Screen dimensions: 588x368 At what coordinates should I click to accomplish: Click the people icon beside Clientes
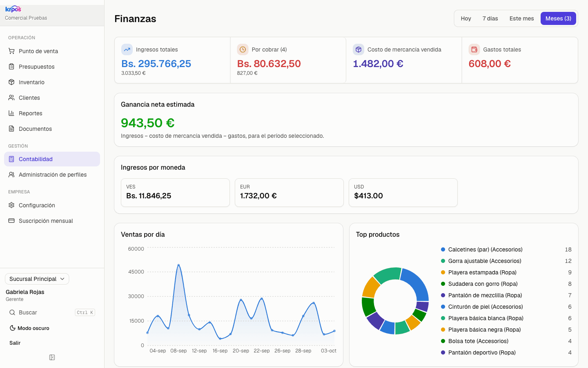click(11, 98)
